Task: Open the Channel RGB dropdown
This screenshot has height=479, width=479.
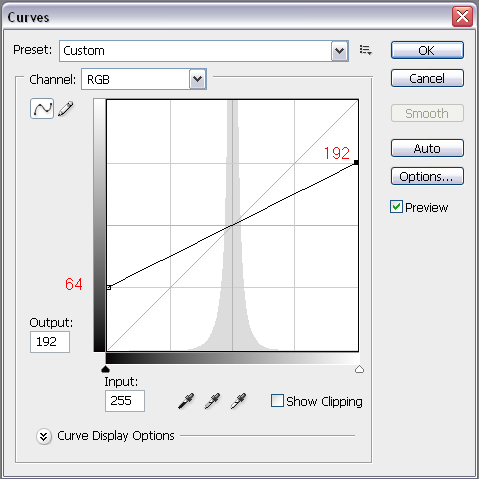Action: (x=144, y=79)
